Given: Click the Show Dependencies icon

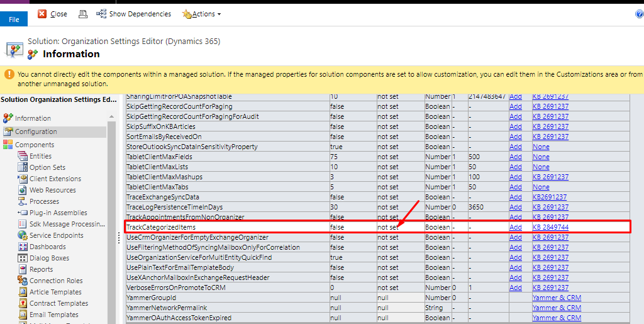Looking at the screenshot, I should (101, 14).
